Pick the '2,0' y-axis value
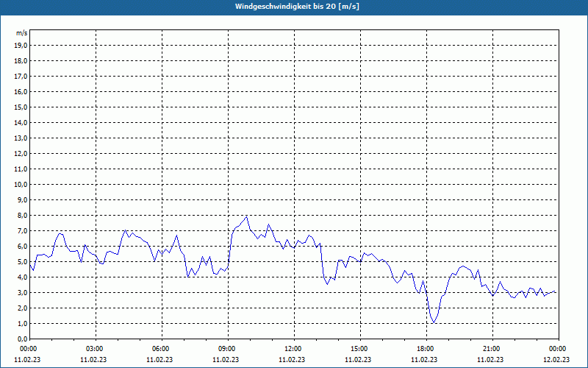 click(23, 308)
